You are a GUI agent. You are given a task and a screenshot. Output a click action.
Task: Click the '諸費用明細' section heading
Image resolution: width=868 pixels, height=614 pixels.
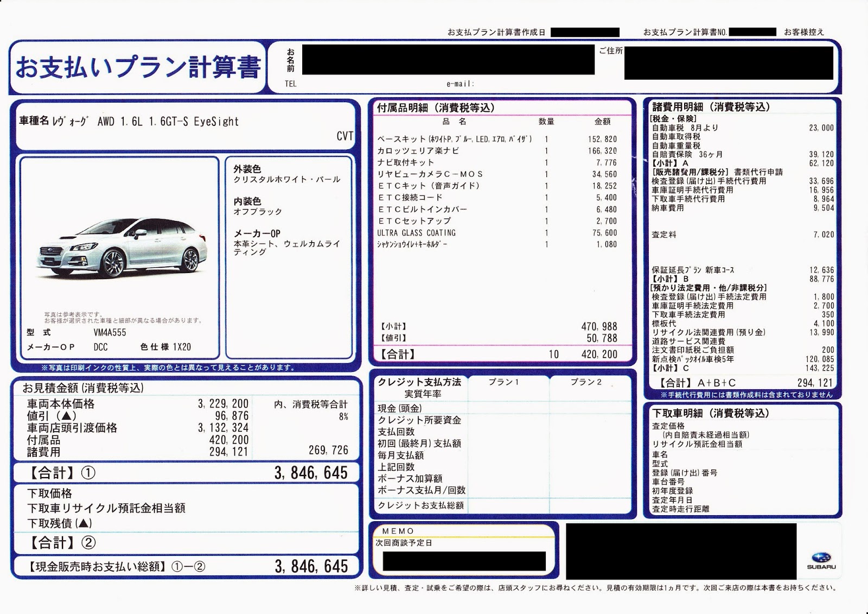[x=711, y=107]
